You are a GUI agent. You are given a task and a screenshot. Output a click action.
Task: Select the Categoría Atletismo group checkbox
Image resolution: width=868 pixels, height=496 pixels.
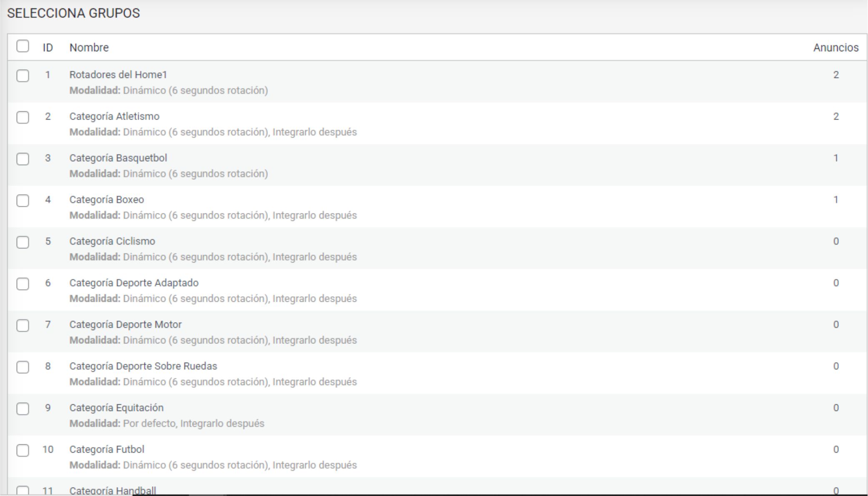pos(23,118)
